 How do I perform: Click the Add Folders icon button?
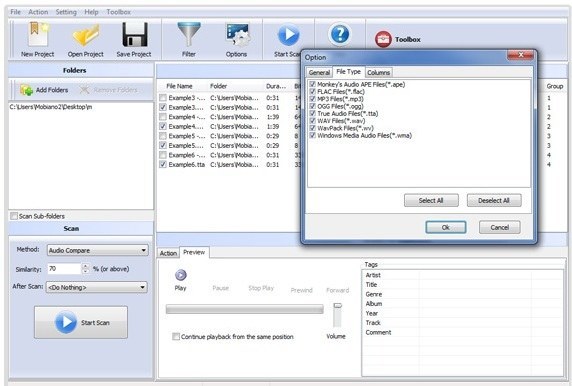[44, 90]
